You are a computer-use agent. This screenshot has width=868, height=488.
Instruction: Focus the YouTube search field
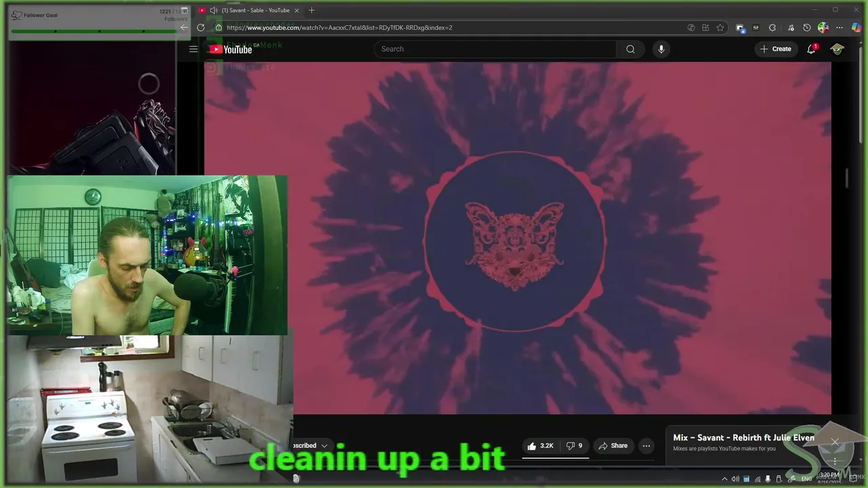click(x=495, y=49)
